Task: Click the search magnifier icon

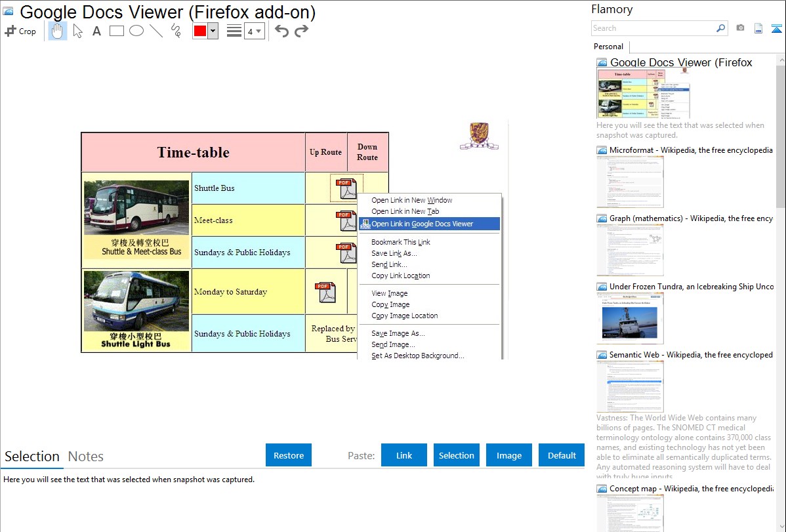Action: tap(720, 28)
